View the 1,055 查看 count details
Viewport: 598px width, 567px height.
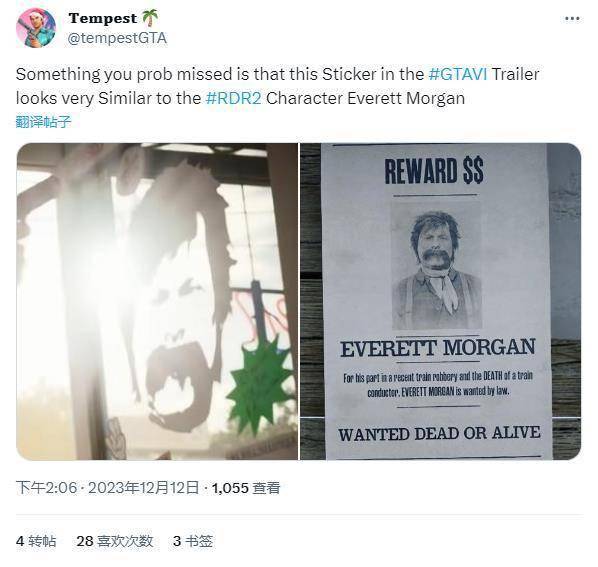(246, 488)
